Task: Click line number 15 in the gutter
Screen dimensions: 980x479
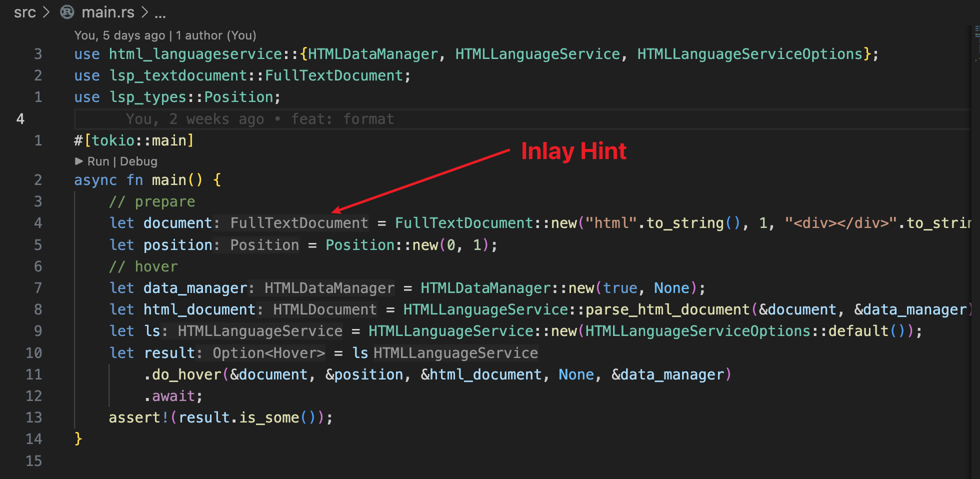Action: pos(33,460)
